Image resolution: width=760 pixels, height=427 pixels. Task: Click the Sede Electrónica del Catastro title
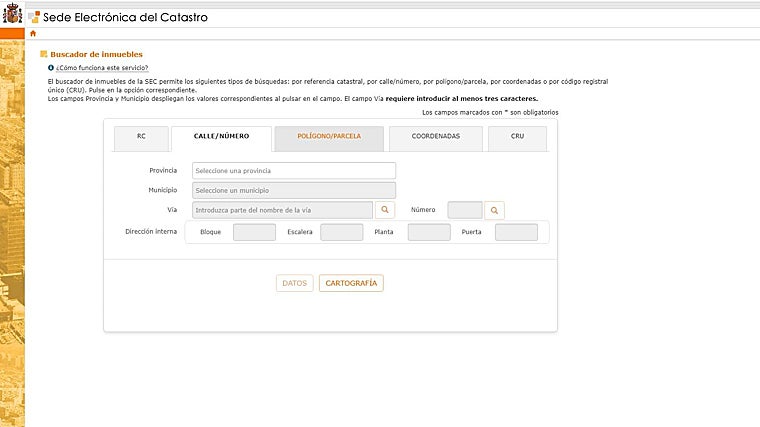126,17
